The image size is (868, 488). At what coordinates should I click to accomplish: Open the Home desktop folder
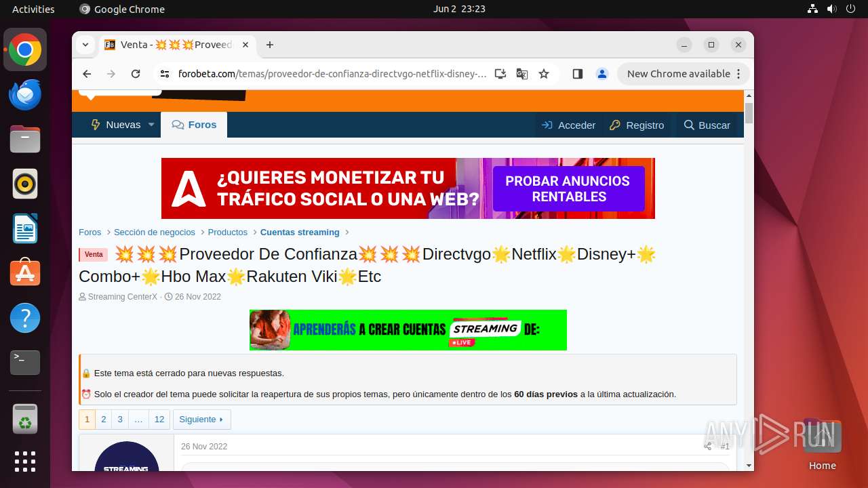click(x=822, y=445)
